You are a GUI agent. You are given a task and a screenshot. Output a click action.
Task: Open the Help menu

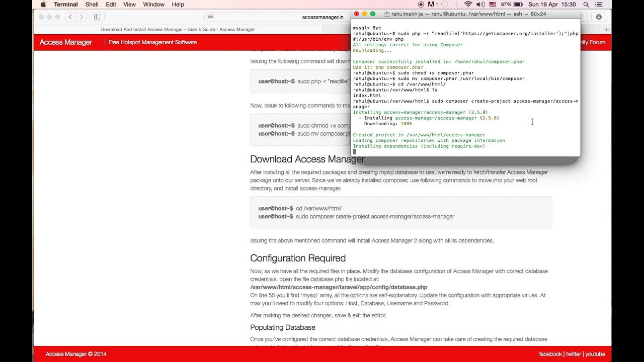coord(178,5)
